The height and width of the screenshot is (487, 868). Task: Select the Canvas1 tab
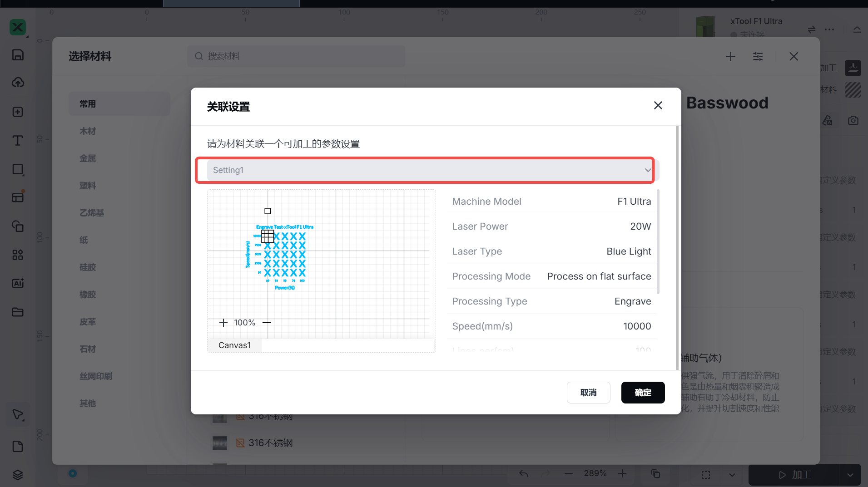pos(234,345)
